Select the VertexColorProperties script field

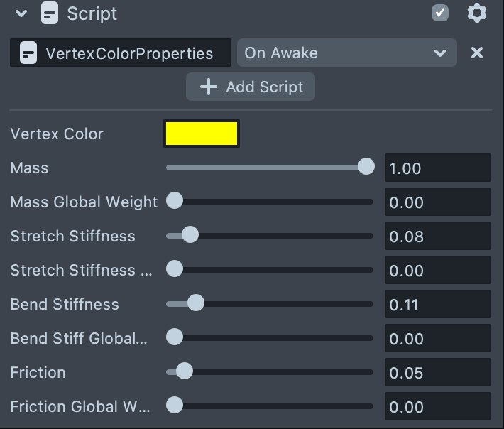(x=128, y=53)
